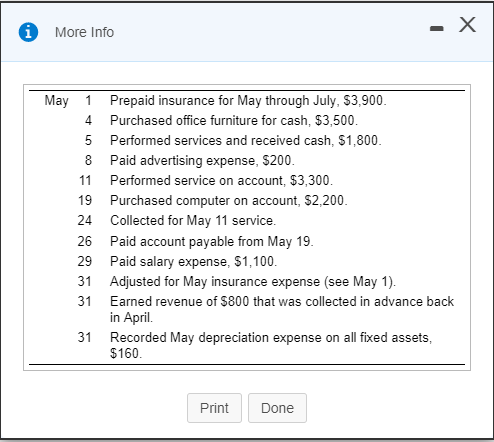
Task: Select the 'More Info' title text
Action: pos(84,32)
